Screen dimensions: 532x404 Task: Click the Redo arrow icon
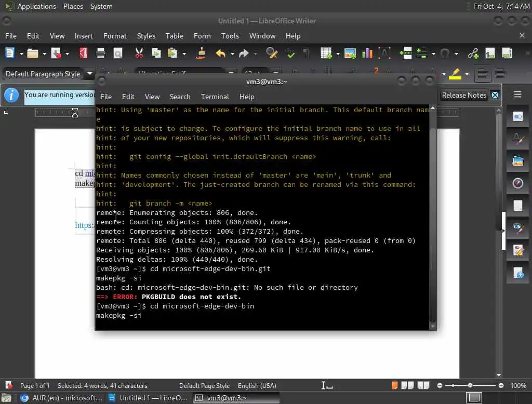(244, 53)
